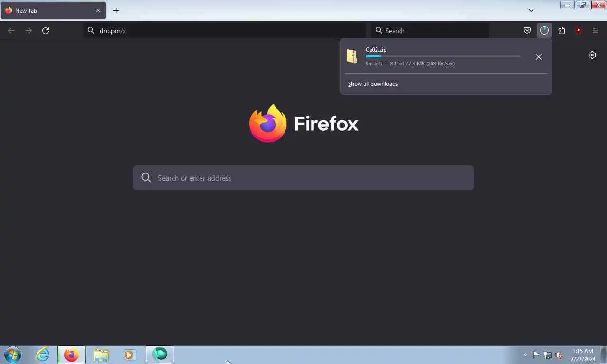Go forward using the forward arrow
Image resolution: width=607 pixels, height=364 pixels.
[x=28, y=31]
